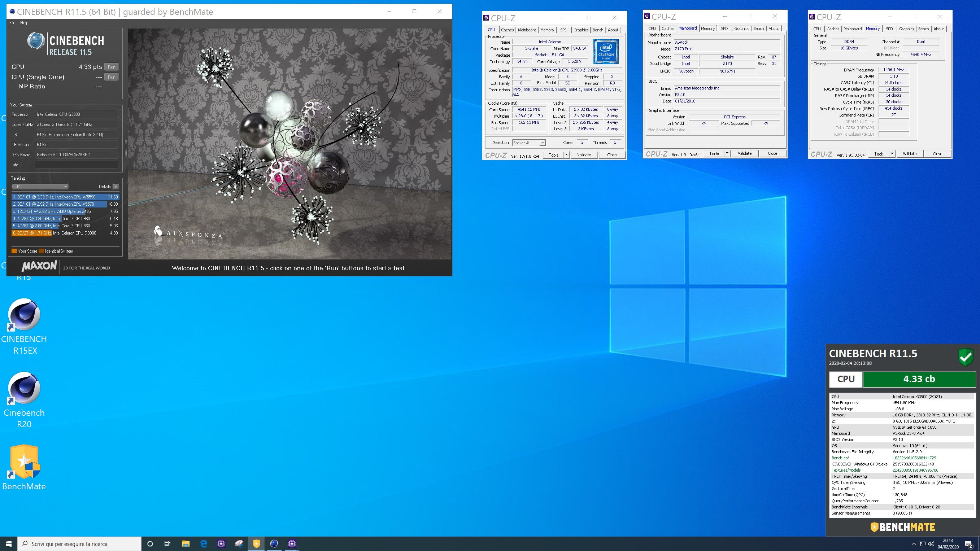Open Bench tab in first CPU-Z window
Viewport: 980px width, 551px height.
(x=598, y=30)
